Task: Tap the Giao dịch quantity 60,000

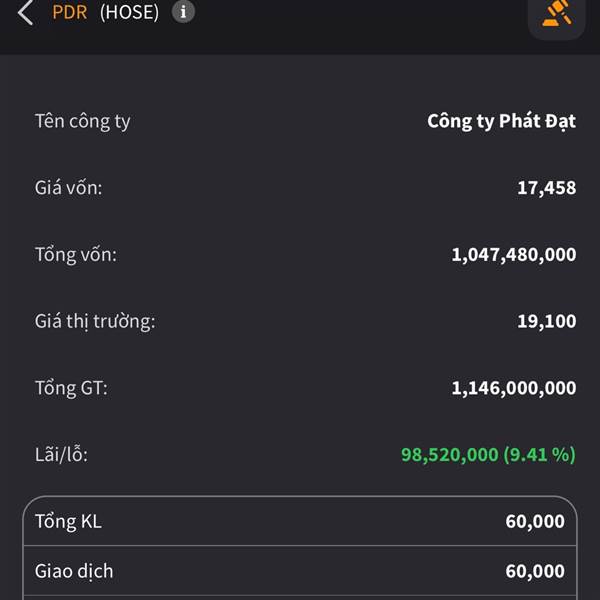Action: click(x=535, y=571)
